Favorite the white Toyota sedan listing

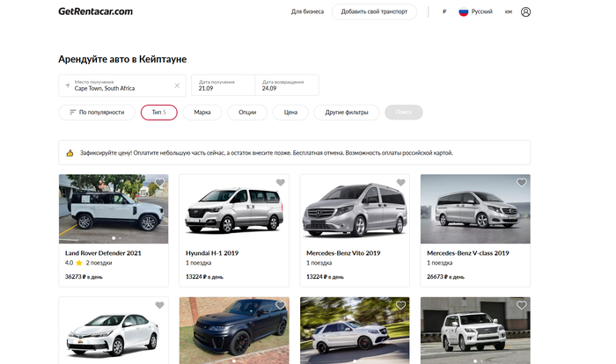click(x=159, y=305)
